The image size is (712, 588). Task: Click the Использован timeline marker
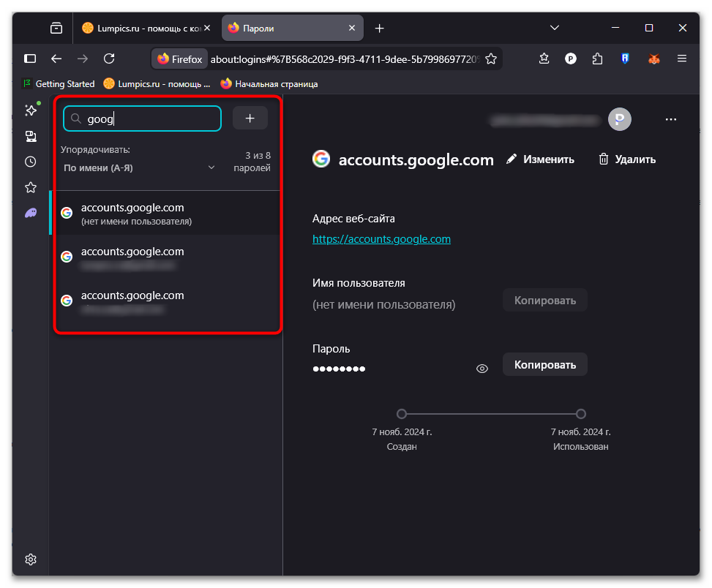(581, 414)
